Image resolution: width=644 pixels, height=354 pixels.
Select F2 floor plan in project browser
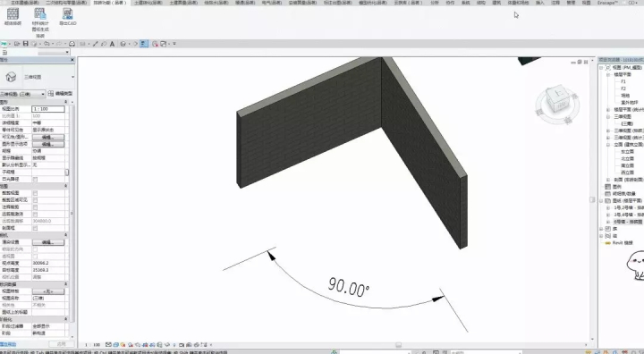(623, 88)
